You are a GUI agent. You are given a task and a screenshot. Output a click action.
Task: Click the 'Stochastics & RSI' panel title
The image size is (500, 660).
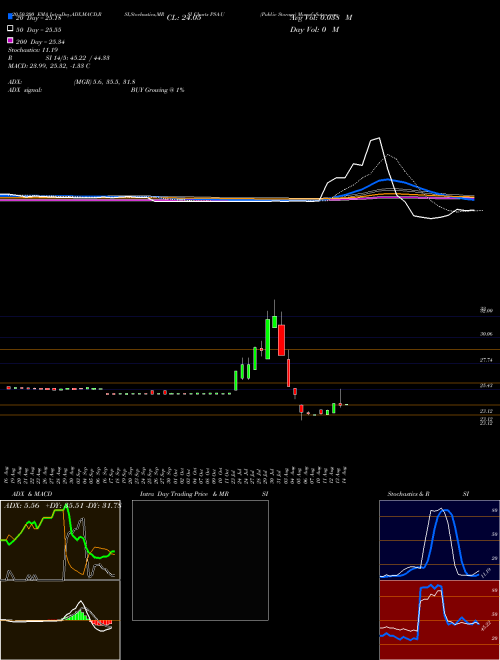pos(428,494)
